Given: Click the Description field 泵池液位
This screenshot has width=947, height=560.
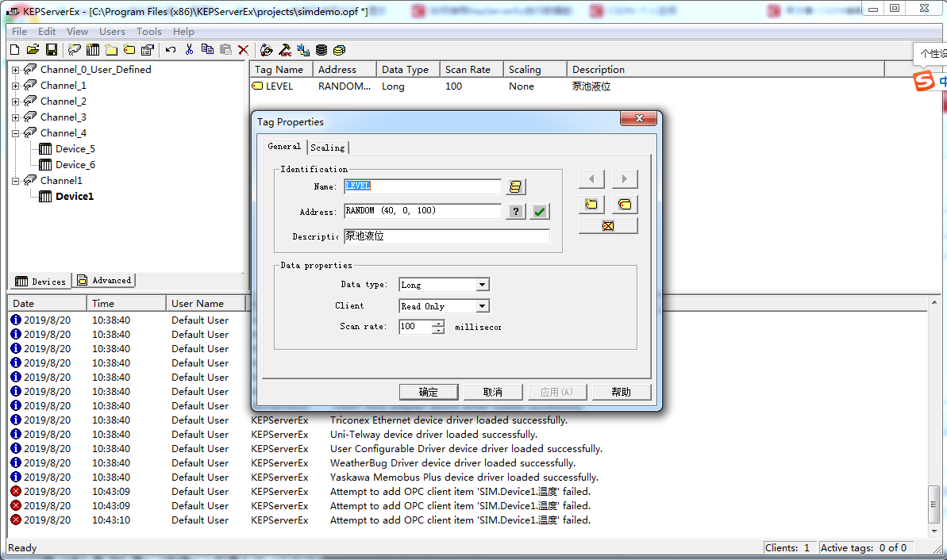Looking at the screenshot, I should tap(447, 236).
